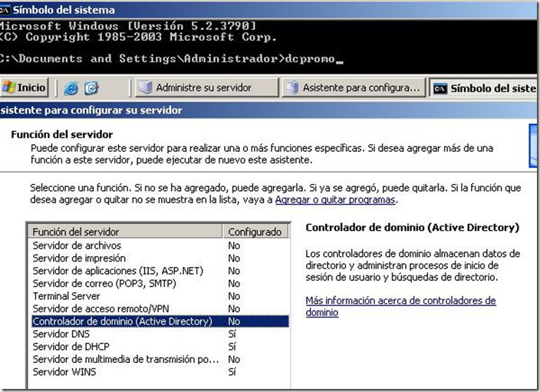
Task: Select Servidor DNS row
Action: click(x=160, y=334)
